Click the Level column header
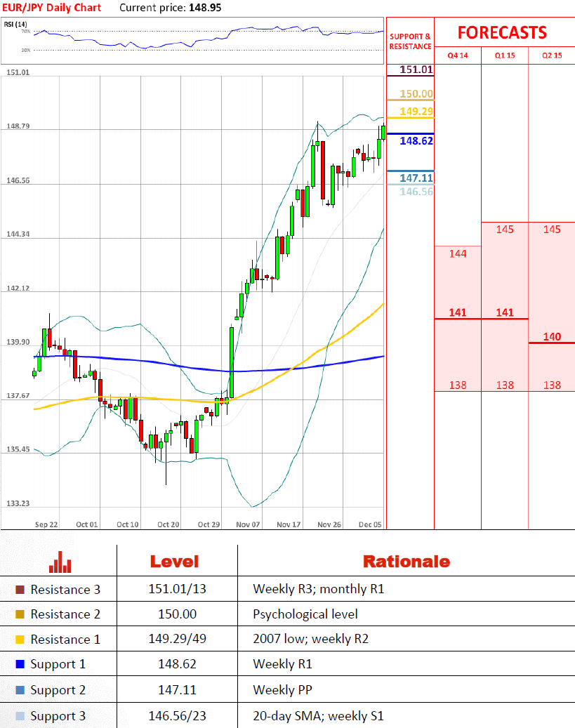 [174, 562]
